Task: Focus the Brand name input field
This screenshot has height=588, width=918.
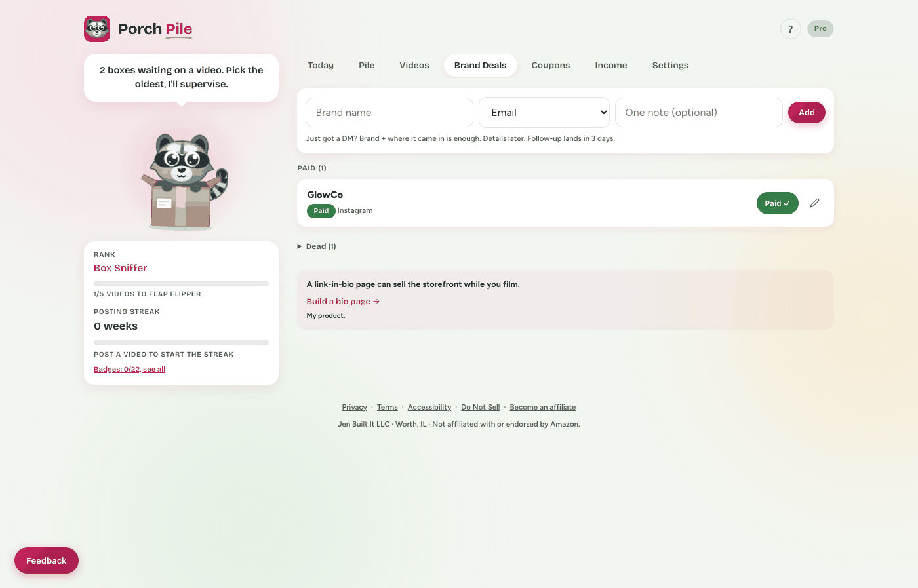Action: (389, 113)
